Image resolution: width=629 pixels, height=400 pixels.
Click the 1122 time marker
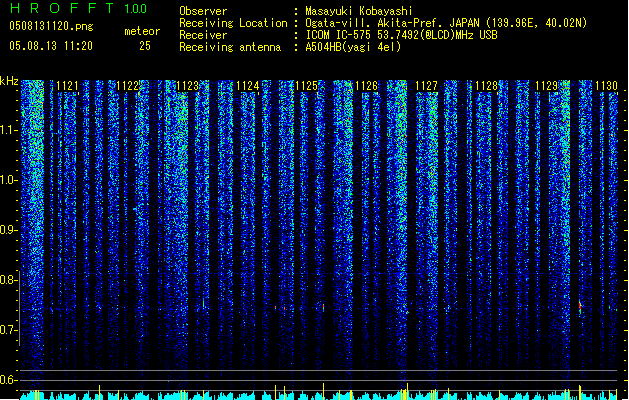pos(127,86)
